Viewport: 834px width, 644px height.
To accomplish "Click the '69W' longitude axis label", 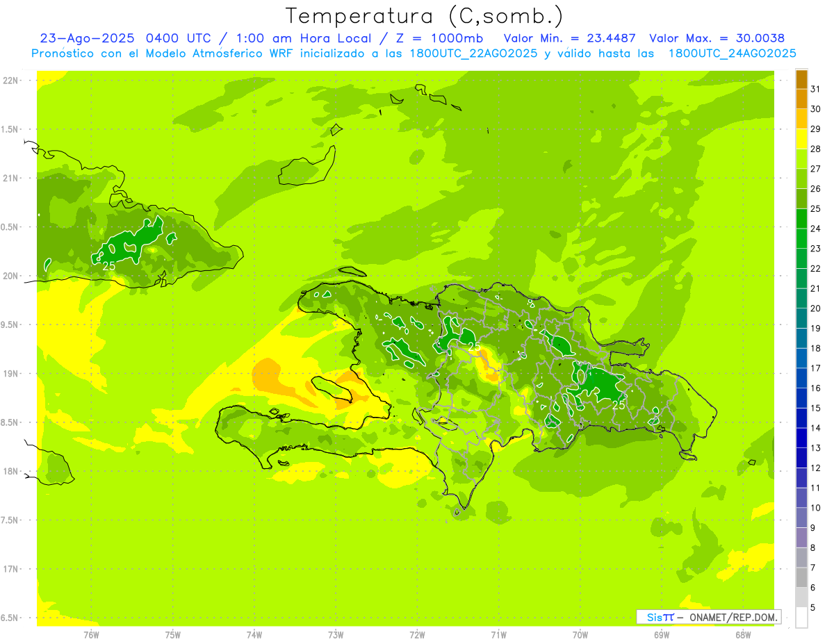I will (662, 634).
